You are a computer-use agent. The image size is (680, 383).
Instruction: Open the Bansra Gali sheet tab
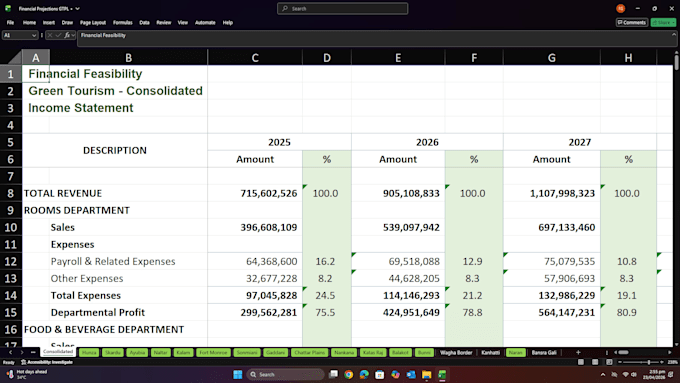544,352
